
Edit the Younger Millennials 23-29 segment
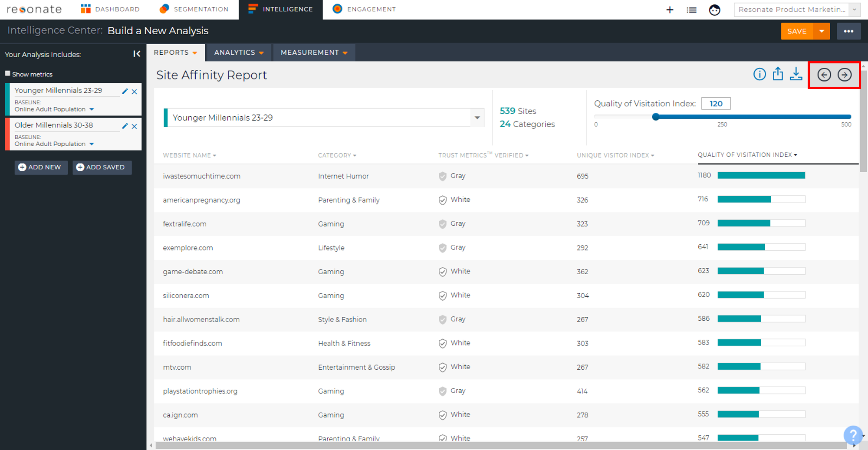coord(125,91)
